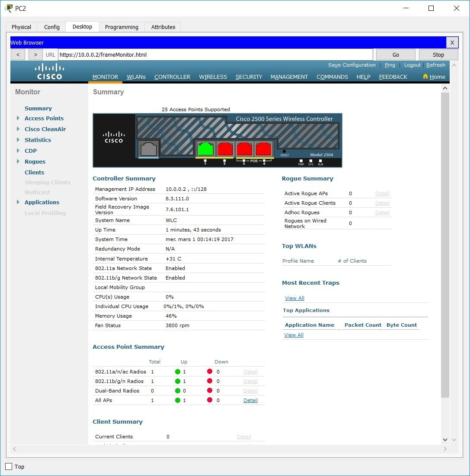Close the Web Browser with X
This screenshot has height=476, width=470.
click(452, 42)
